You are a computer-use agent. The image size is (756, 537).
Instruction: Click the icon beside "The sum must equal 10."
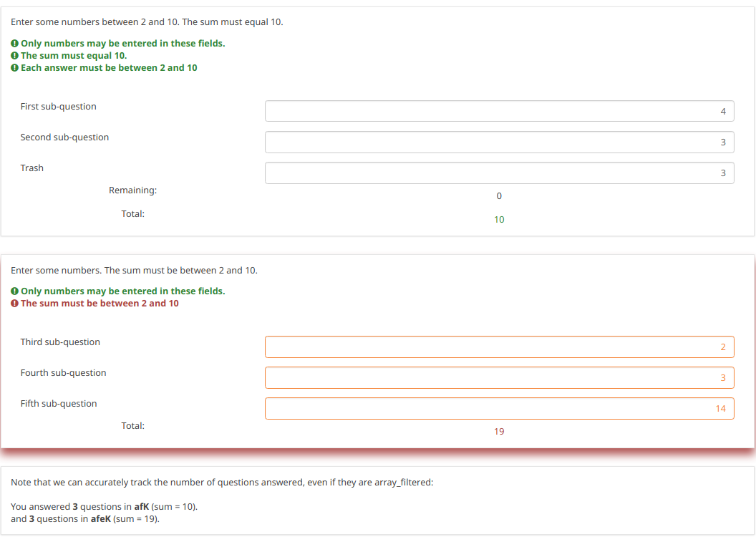(15, 56)
